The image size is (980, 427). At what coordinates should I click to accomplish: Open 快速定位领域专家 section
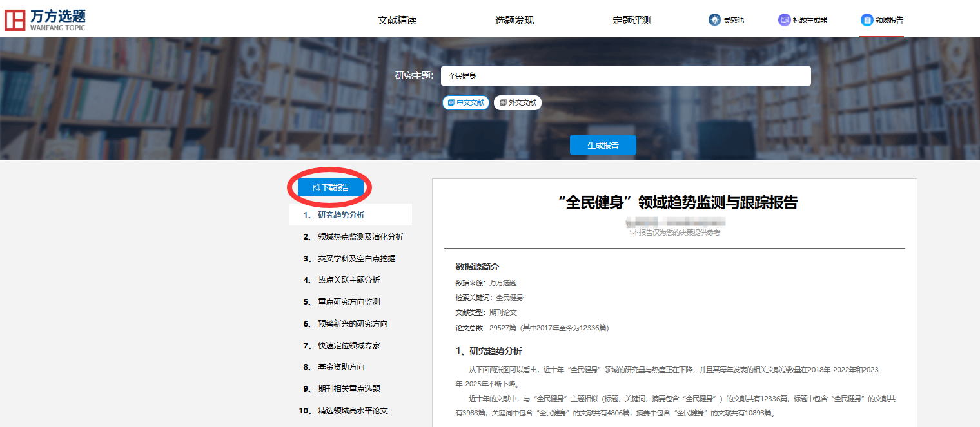349,346
